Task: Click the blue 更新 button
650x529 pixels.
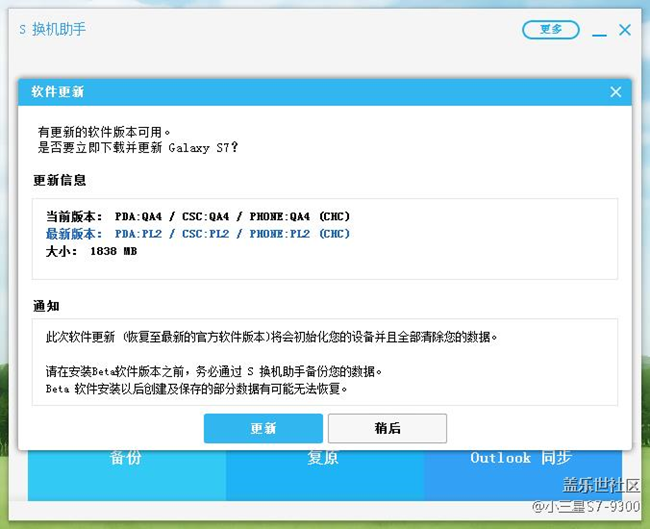Action: pos(263,428)
